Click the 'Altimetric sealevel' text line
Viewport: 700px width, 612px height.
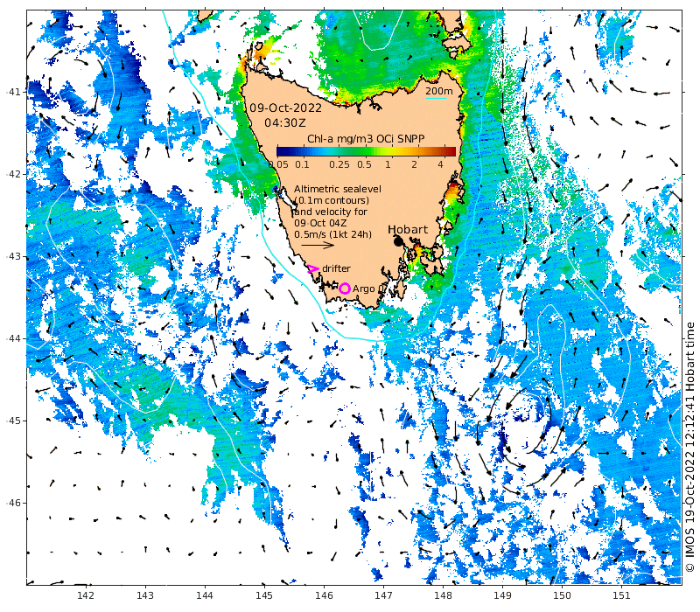point(338,189)
